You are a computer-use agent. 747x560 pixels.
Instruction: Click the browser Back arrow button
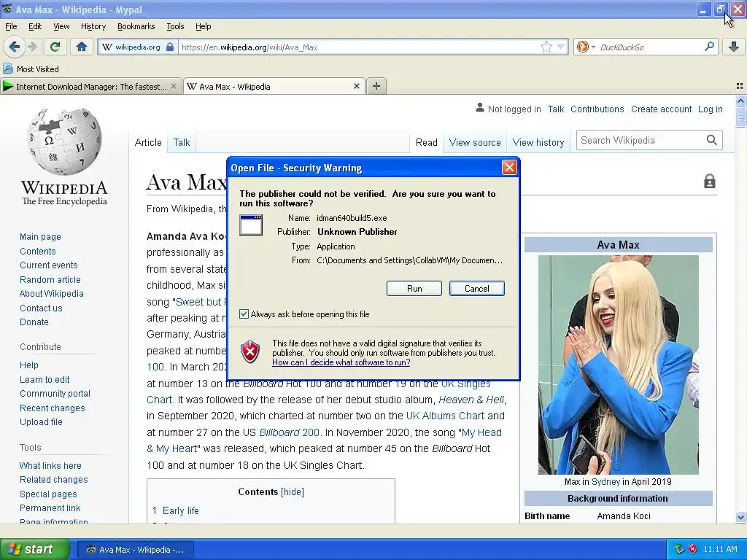[14, 47]
